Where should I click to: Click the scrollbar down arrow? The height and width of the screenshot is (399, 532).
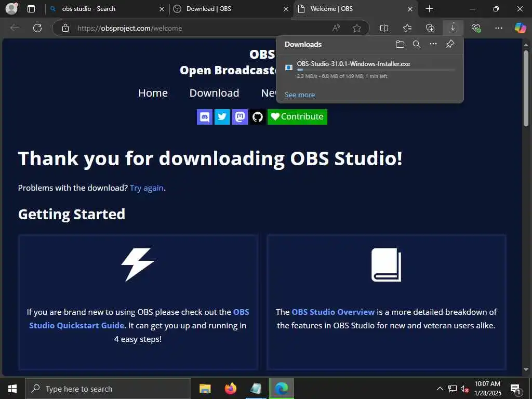(x=526, y=369)
